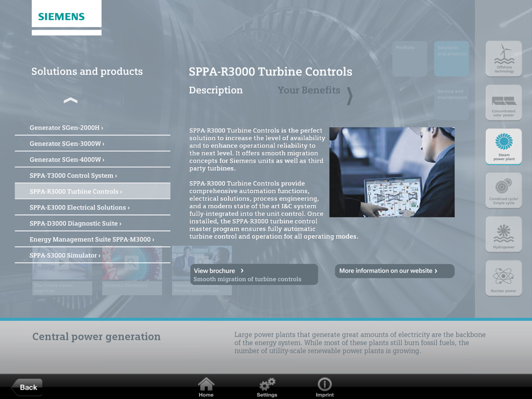532x399 pixels.
Task: Select faded Service and maintenance tile
Action: pyautogui.click(x=451, y=102)
